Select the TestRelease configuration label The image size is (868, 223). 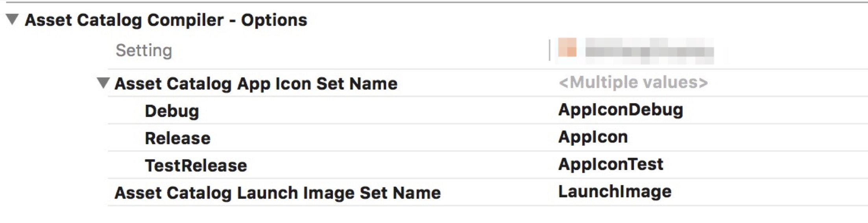[x=196, y=165]
